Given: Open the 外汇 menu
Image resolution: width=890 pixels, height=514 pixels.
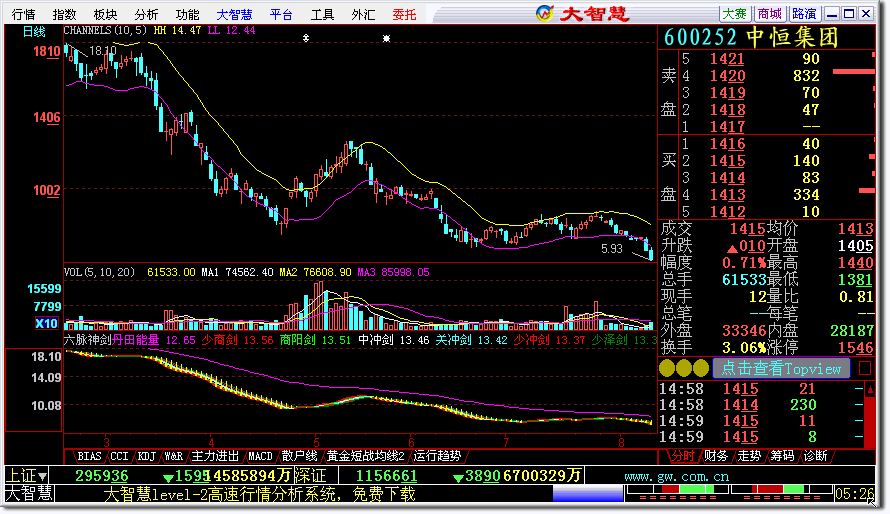Looking at the screenshot, I should click(x=363, y=14).
